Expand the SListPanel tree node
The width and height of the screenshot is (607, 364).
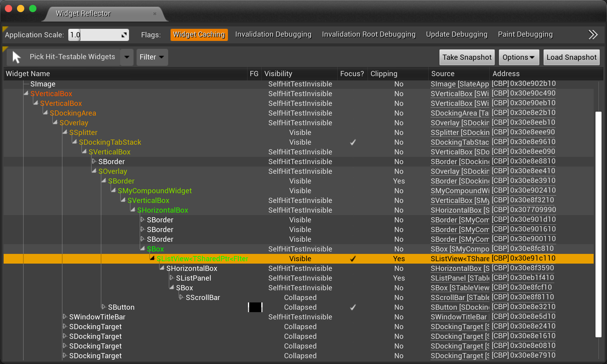pyautogui.click(x=172, y=278)
